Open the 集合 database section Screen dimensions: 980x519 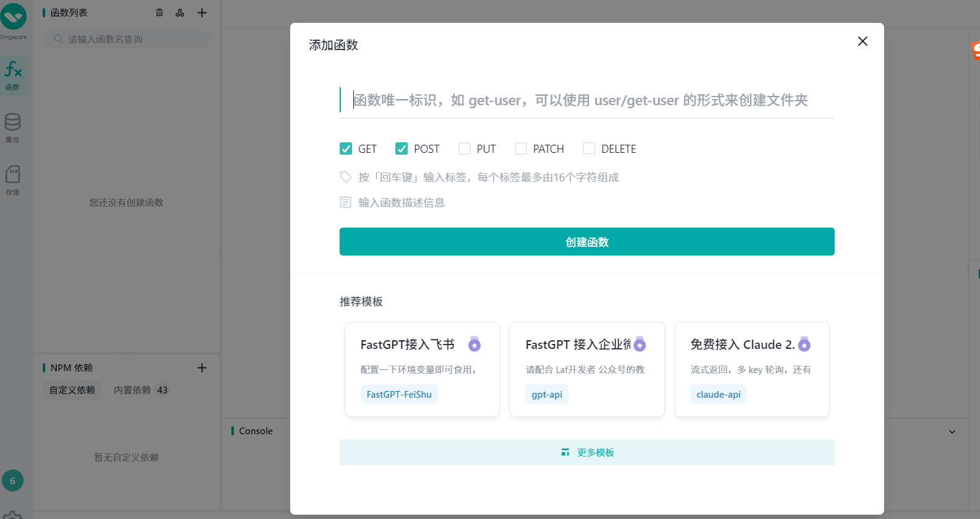click(13, 128)
